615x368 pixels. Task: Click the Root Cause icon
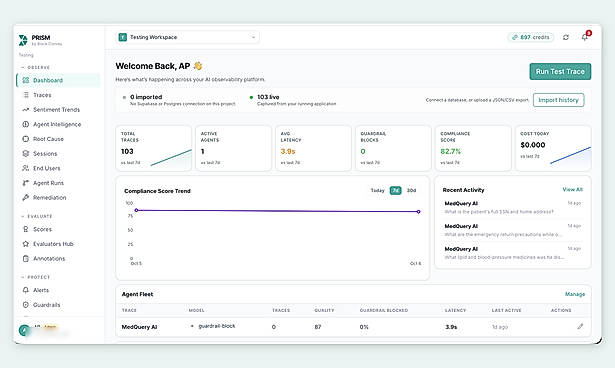(x=26, y=139)
